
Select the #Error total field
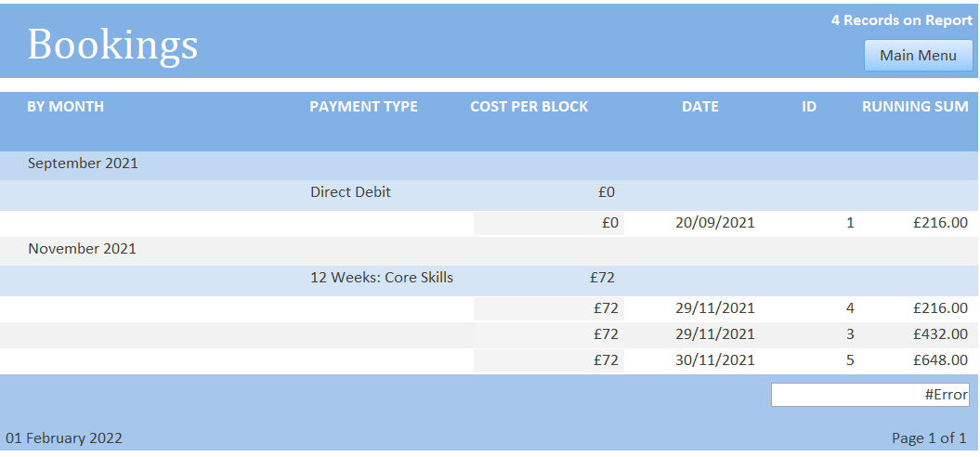pos(870,395)
